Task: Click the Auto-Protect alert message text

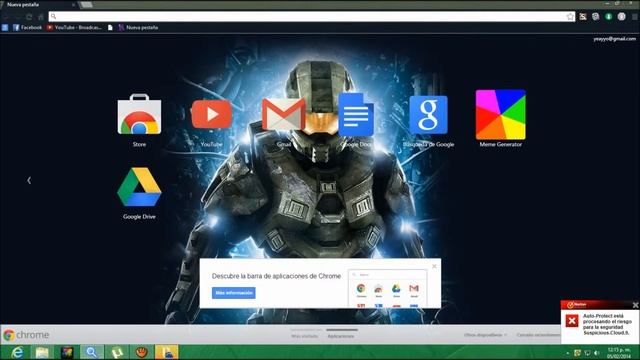Action: click(607, 324)
